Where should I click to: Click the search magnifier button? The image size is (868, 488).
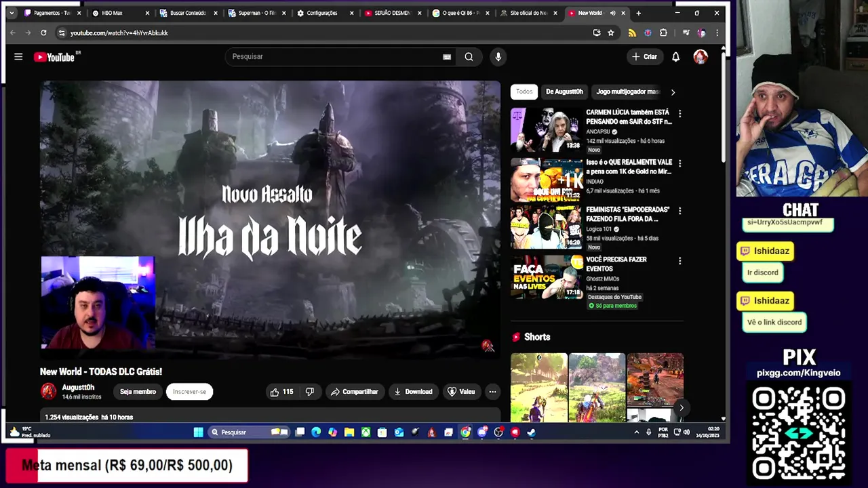coord(469,57)
